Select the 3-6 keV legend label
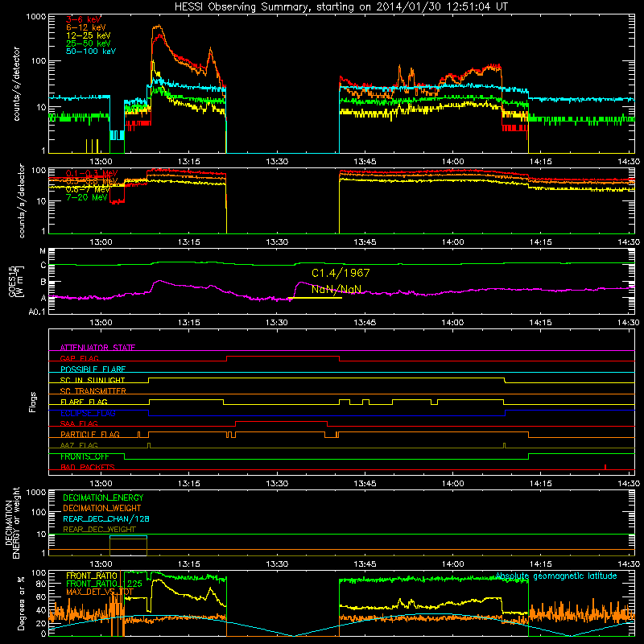This screenshot has width=644, height=644. coord(84,19)
